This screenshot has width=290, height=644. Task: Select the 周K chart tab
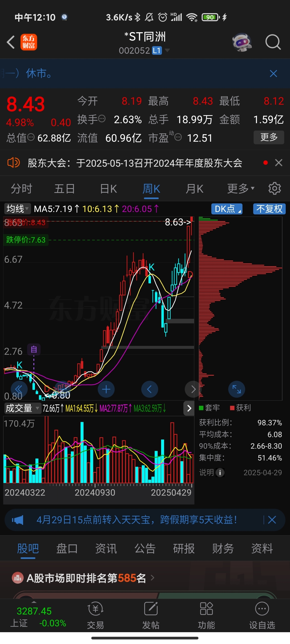click(151, 188)
